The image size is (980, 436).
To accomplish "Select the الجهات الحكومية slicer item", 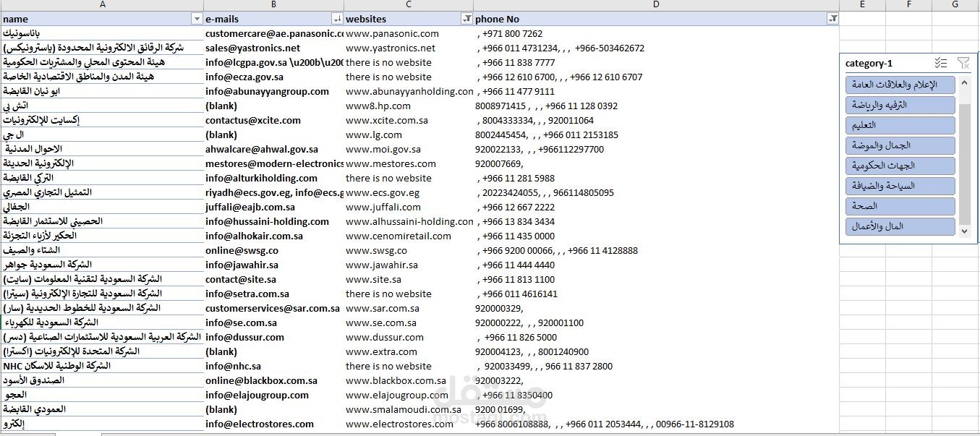I will [900, 166].
